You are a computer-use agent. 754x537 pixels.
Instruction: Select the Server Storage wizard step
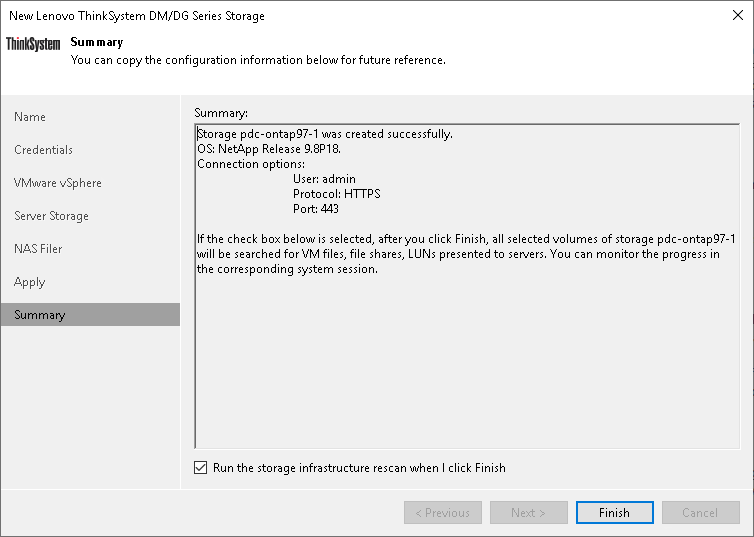coord(90,216)
